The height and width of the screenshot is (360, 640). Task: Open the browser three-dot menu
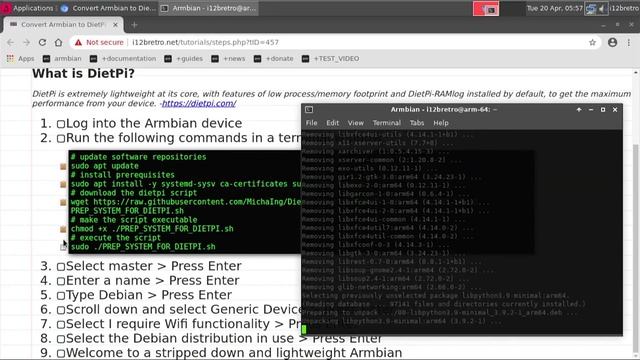(x=629, y=42)
